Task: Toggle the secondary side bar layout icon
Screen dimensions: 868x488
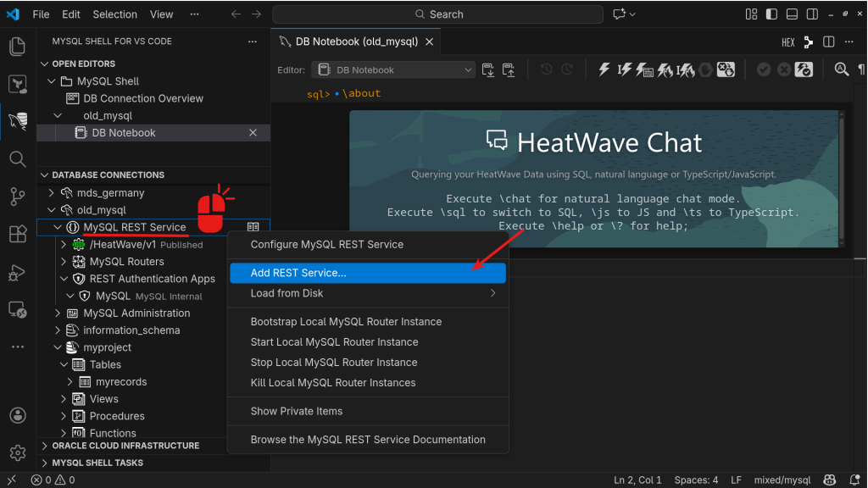Action: 812,14
